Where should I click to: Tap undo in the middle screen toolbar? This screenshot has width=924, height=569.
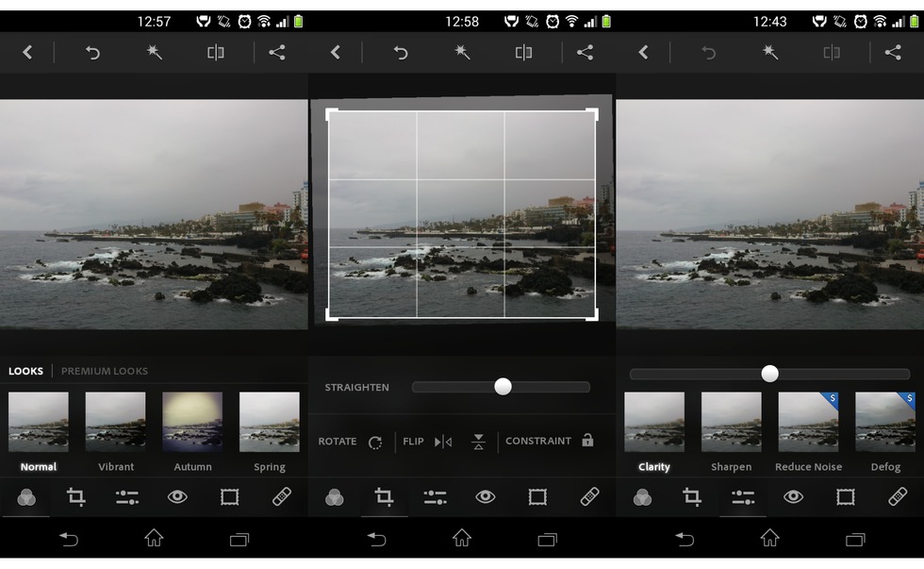point(401,53)
